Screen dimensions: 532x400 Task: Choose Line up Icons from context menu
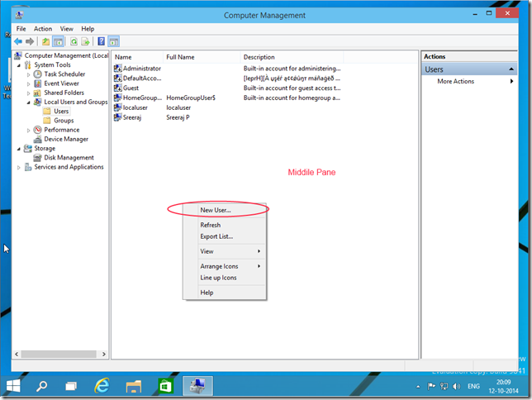[x=225, y=278]
